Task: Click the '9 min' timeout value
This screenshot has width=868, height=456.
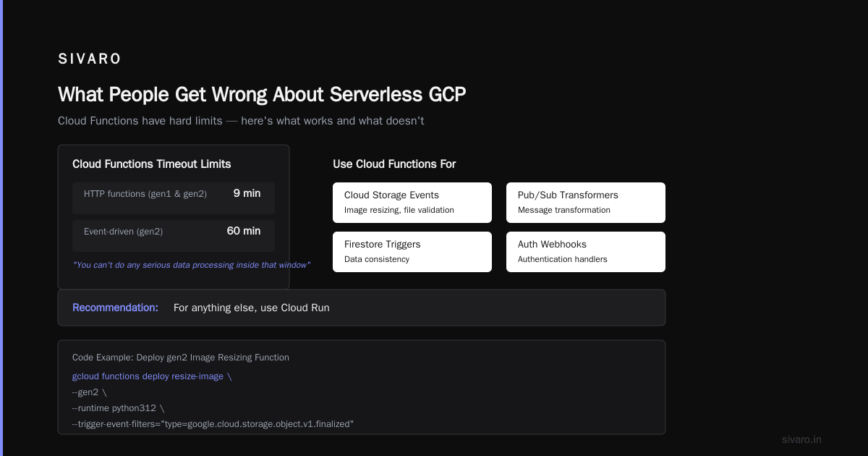Action: (247, 193)
